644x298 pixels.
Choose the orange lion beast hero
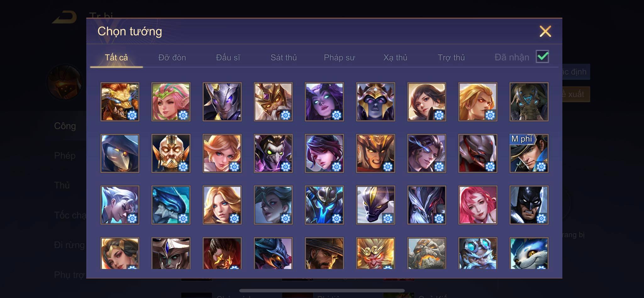pyautogui.click(x=120, y=102)
